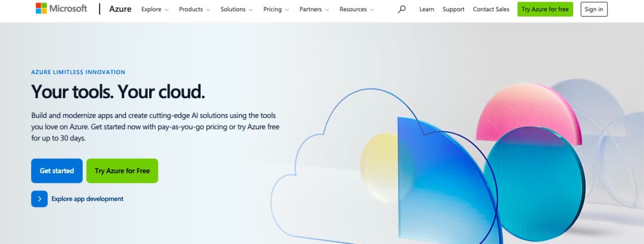Open the Learn link
The height and width of the screenshot is (244, 644).
click(427, 9)
